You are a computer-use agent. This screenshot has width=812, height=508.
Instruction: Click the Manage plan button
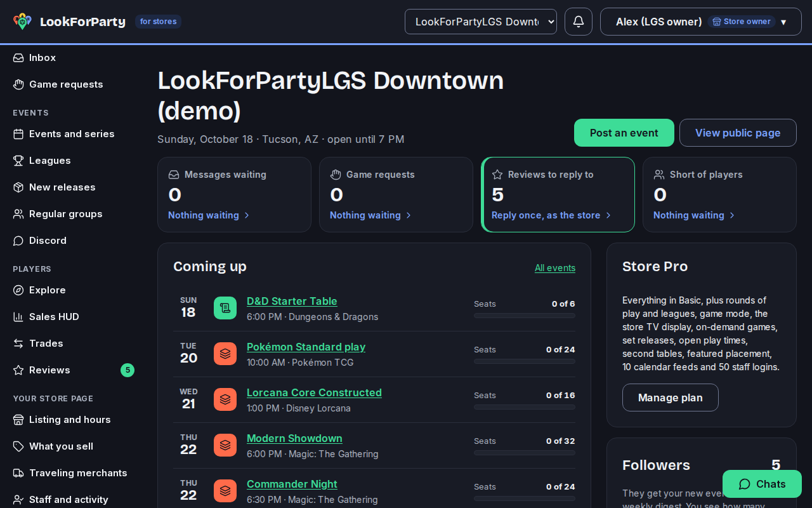tap(671, 398)
